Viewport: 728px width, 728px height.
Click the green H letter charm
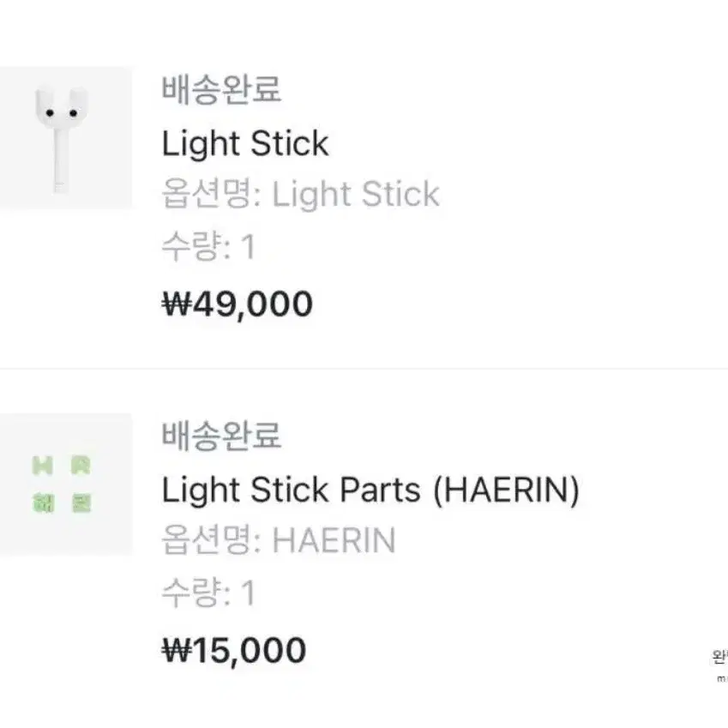point(42,466)
